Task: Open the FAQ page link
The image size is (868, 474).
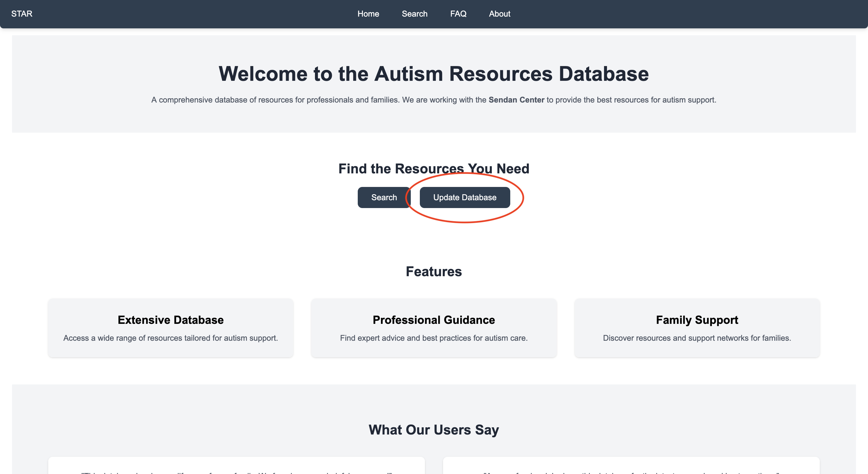Action: (x=458, y=14)
